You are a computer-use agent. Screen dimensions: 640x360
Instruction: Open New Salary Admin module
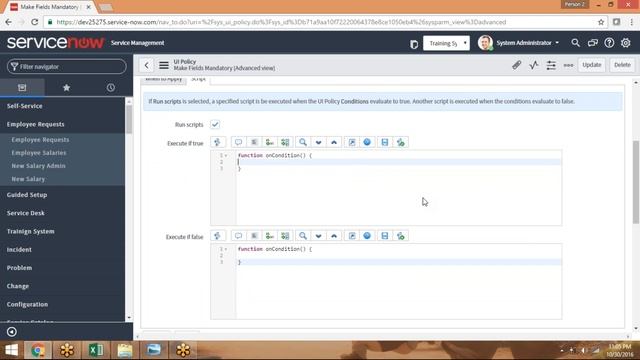(38, 166)
